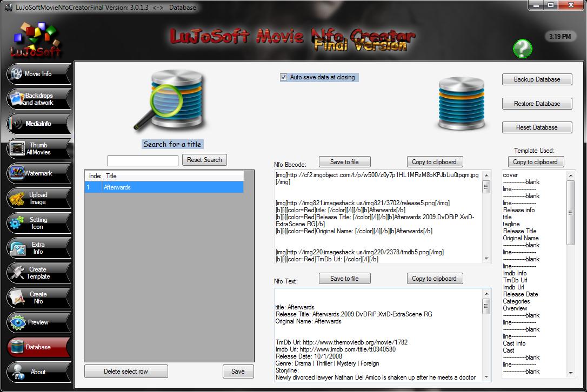Click the MediaInfo speaker icon
This screenshot has height=392, width=587.
(x=16, y=124)
